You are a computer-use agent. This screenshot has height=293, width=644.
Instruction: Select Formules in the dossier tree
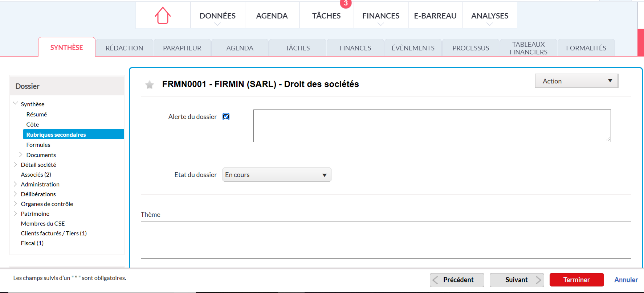point(38,145)
